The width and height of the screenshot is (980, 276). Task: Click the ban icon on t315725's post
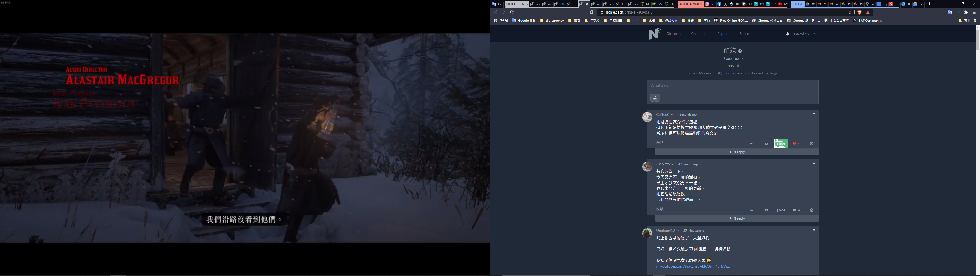(812, 210)
